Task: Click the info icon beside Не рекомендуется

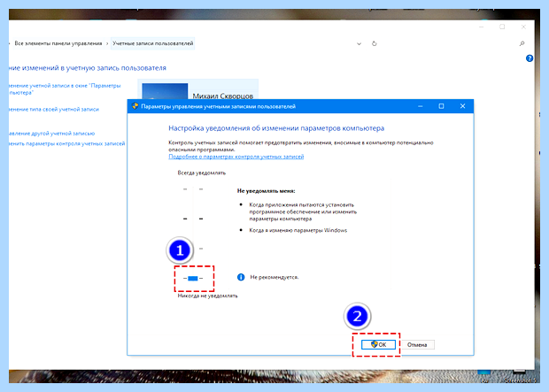Action: tap(241, 277)
